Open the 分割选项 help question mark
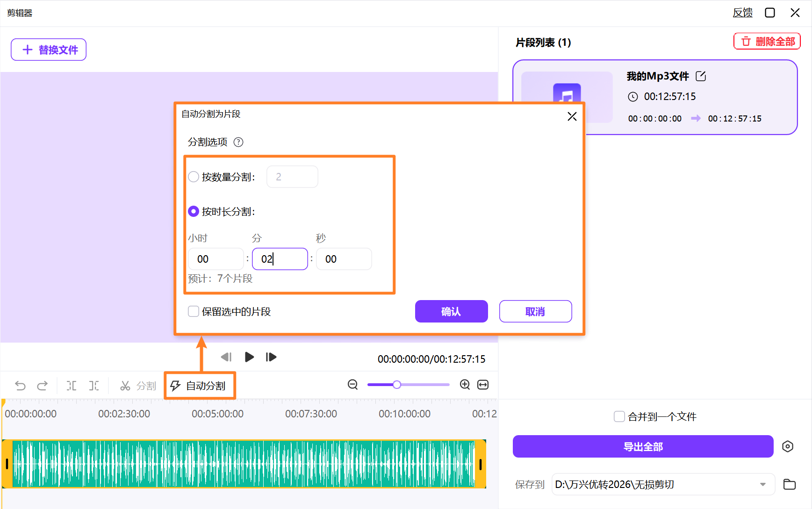The image size is (812, 509). coord(238,142)
